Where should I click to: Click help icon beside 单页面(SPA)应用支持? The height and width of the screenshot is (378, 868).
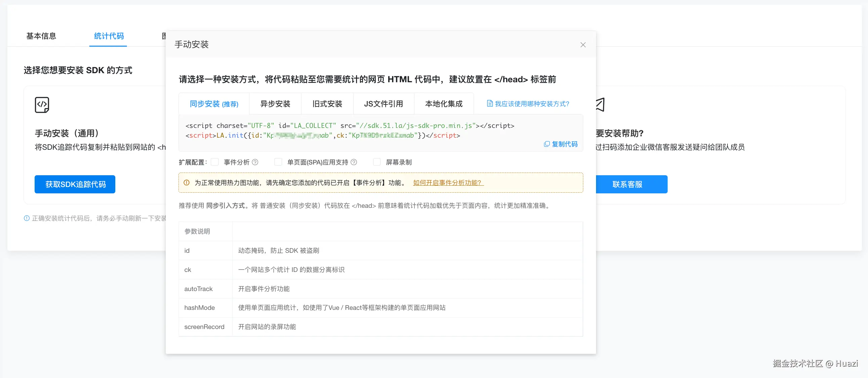click(x=354, y=162)
